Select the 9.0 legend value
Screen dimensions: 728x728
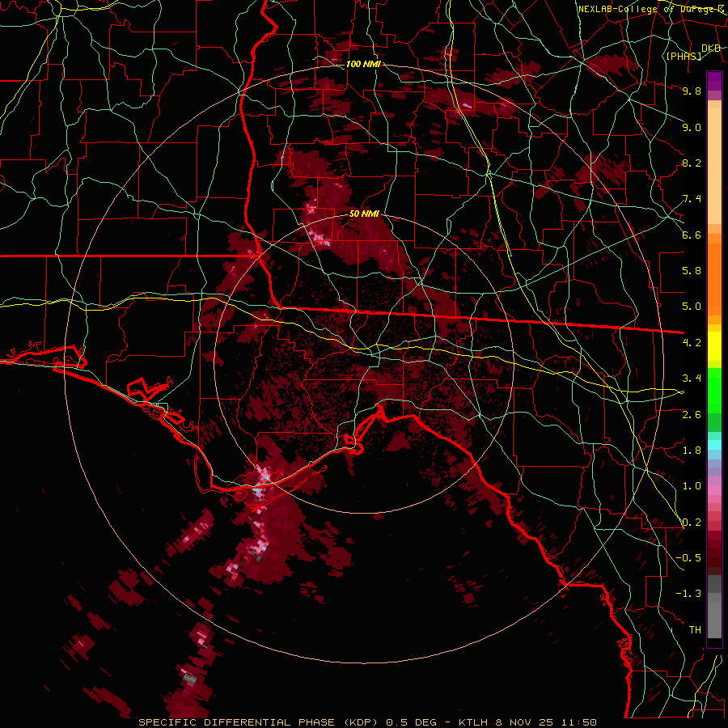click(692, 127)
